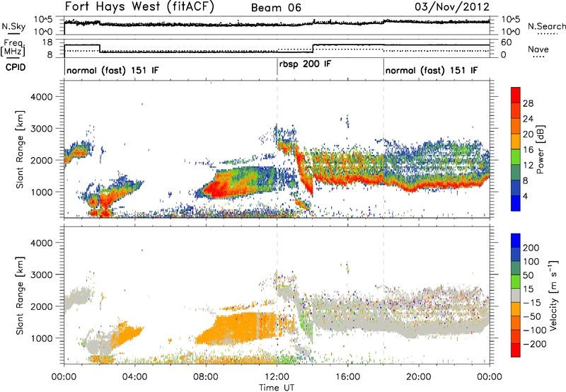This screenshot has width=566, height=392.
Task: Click the N.Sky noise trace in the top strip
Action: tap(277, 23)
